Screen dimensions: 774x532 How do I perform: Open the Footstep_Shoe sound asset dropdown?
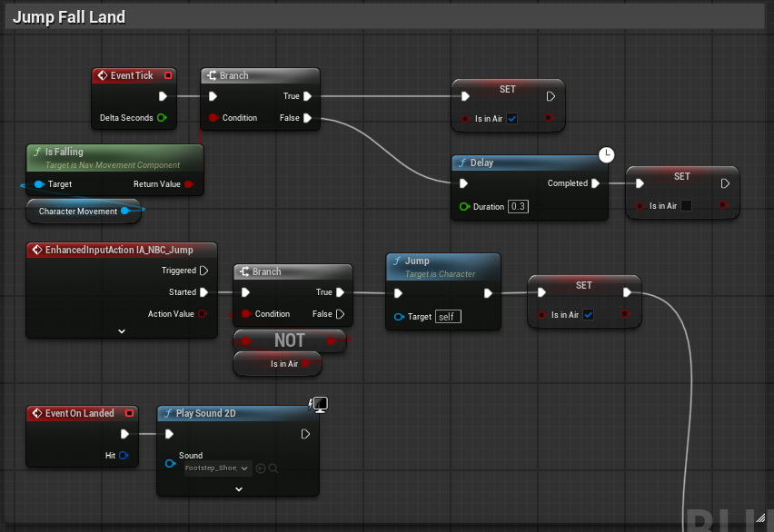point(218,468)
